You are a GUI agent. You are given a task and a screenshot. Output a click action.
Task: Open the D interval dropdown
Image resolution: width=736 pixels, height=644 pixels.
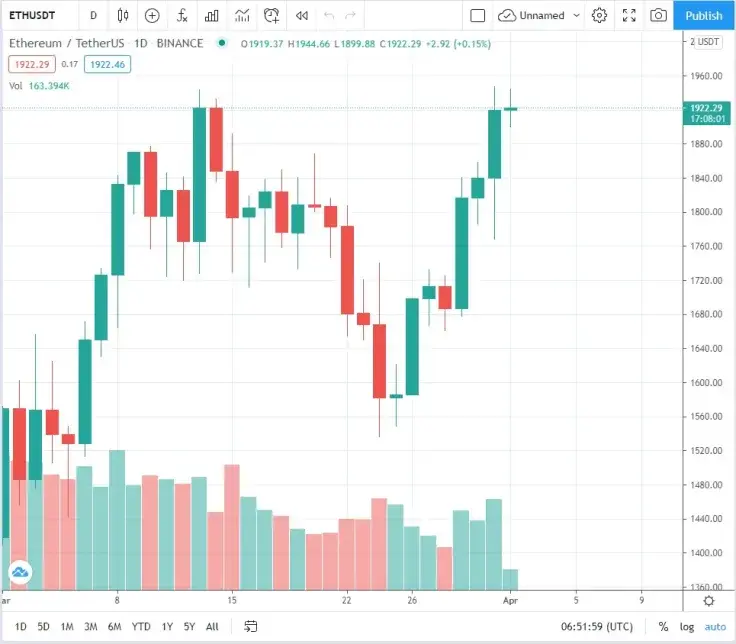click(x=93, y=15)
